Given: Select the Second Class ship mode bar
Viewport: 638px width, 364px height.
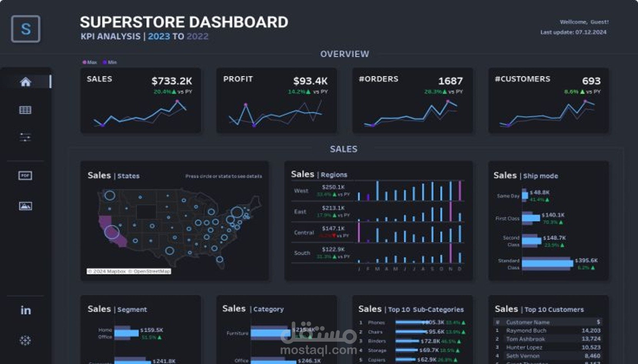Looking at the screenshot, I should click(532, 241).
